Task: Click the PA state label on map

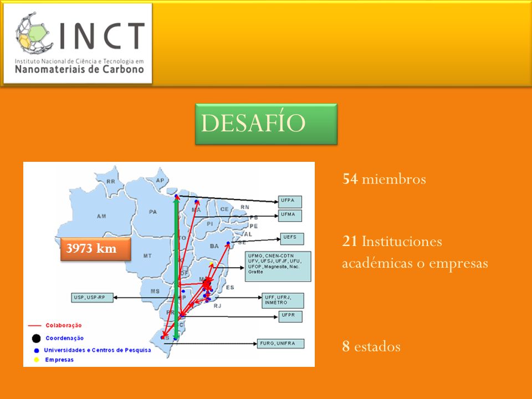Action: [153, 212]
